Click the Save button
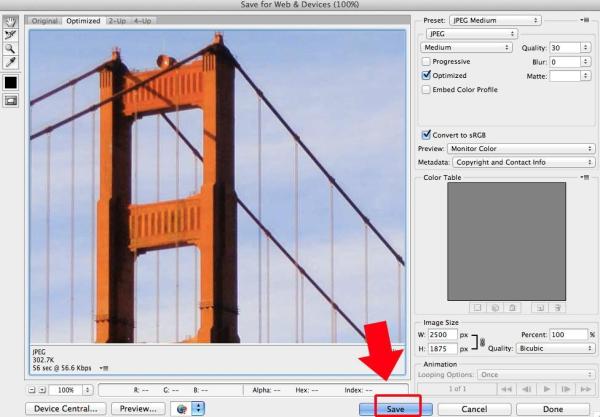This screenshot has width=600, height=417. [x=396, y=408]
